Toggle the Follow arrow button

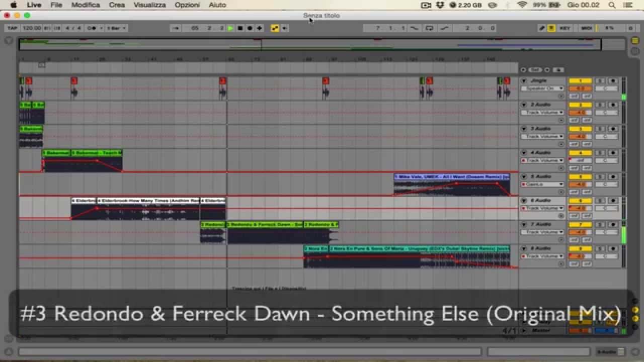pyautogui.click(x=176, y=28)
